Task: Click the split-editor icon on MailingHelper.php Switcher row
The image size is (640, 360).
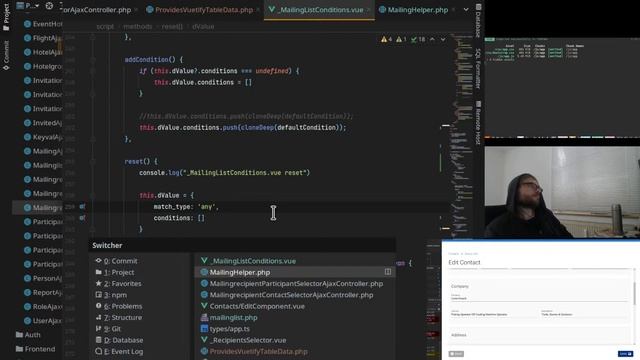Action: pyautogui.click(x=388, y=272)
